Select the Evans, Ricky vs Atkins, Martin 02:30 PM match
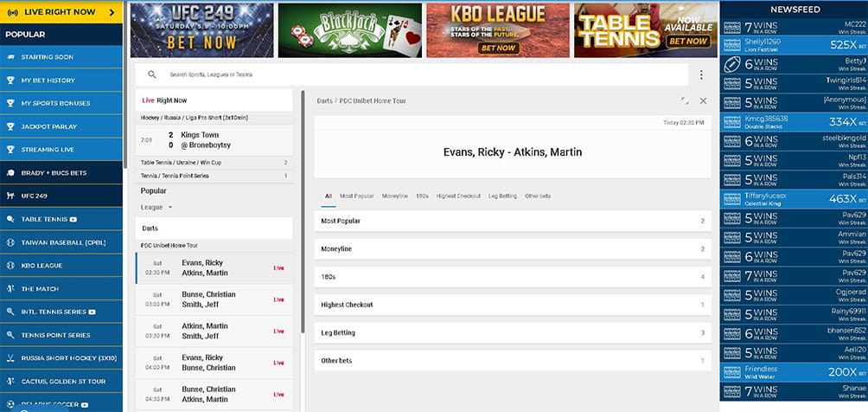This screenshot has height=412, width=868. click(x=214, y=267)
